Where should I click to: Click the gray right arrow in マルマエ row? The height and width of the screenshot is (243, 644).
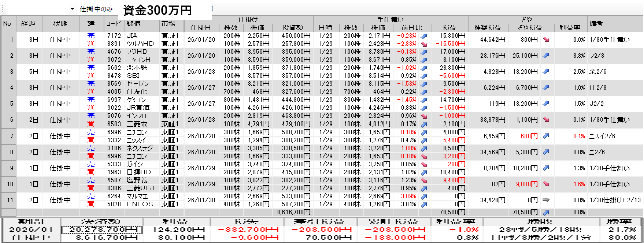(x=546, y=200)
